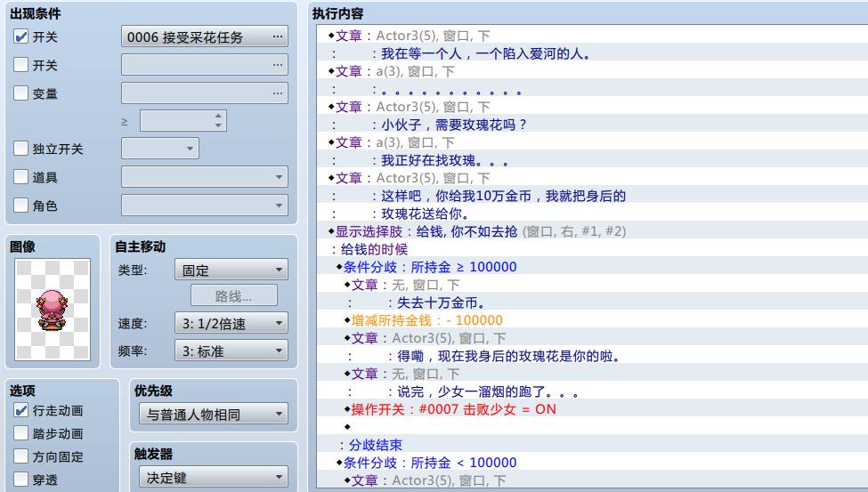Open the trigger dropdown 决定键

point(213,477)
